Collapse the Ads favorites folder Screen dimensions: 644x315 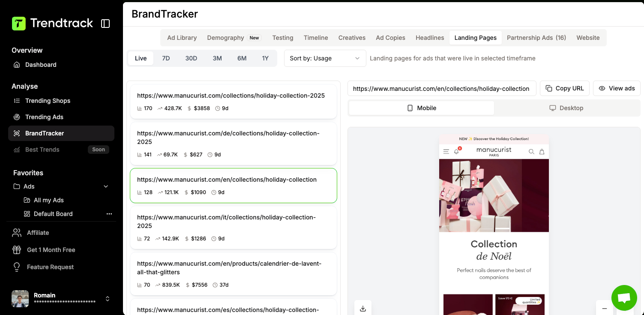click(106, 186)
